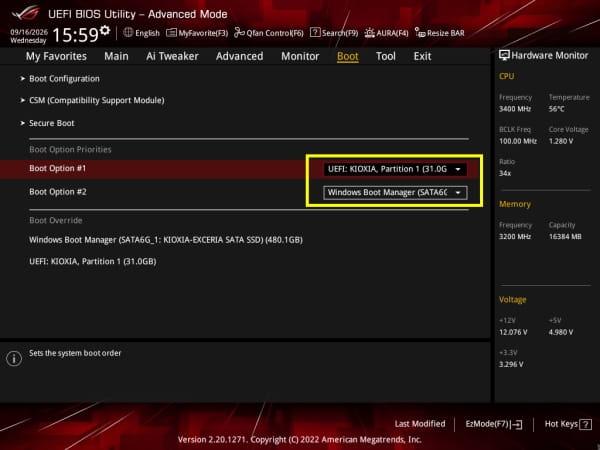Open Search(F9) tool
The width and height of the screenshot is (600, 450).
click(334, 33)
